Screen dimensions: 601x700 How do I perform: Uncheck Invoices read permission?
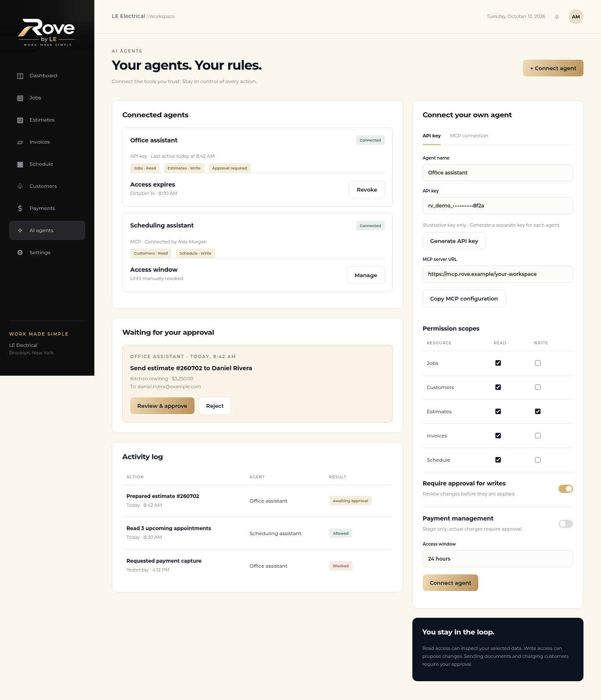point(498,436)
